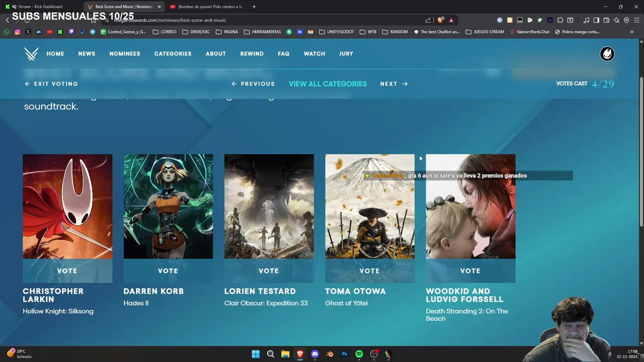Expand the RANDOM bookmarks folder

pyautogui.click(x=395, y=32)
